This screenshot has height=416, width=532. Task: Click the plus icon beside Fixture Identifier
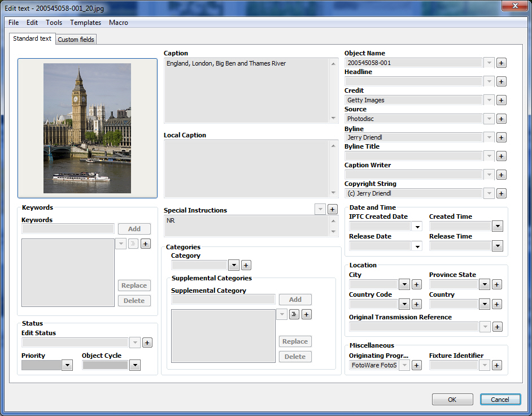tap(497, 365)
